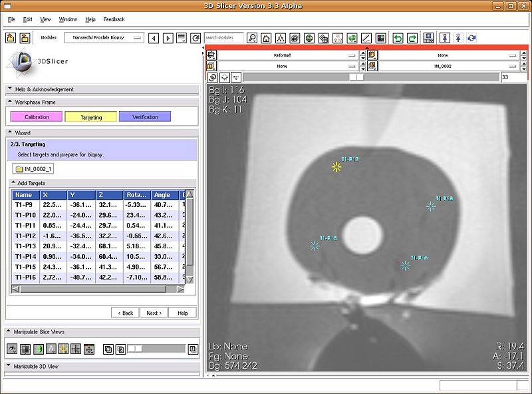Switch to the Calibration workphase tab
Screen dimensions: 532x394
[x=36, y=117]
